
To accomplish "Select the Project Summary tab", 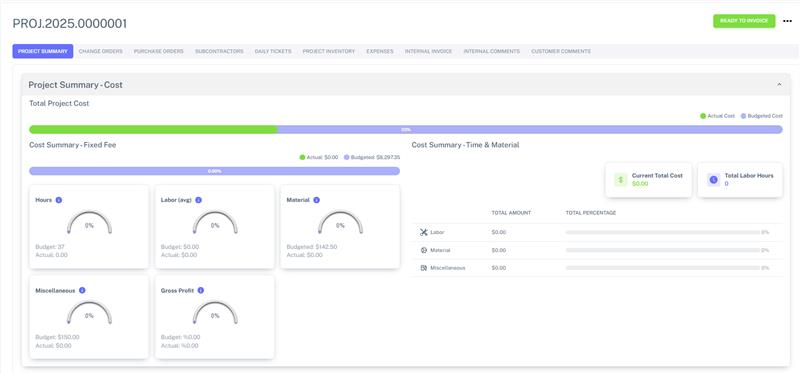I will 43,51.
